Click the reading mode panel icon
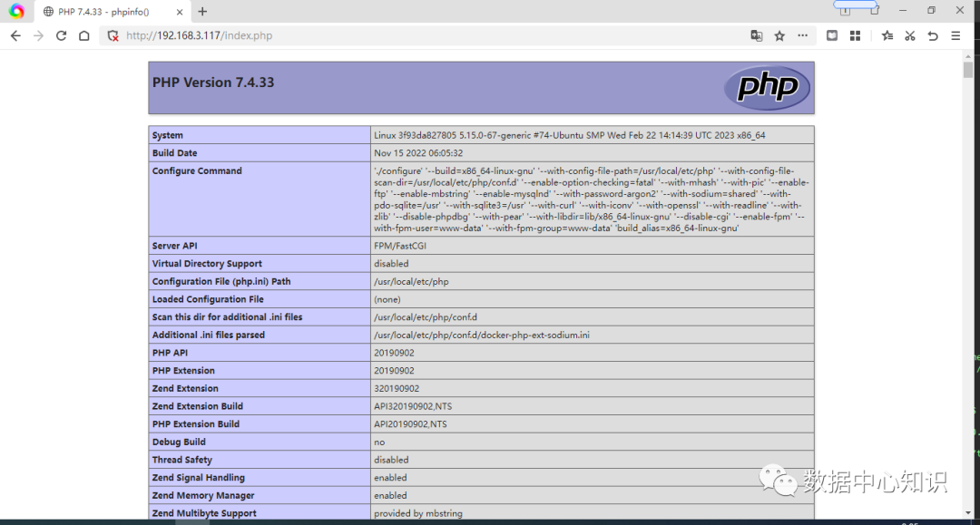This screenshot has width=980, height=525. (832, 35)
